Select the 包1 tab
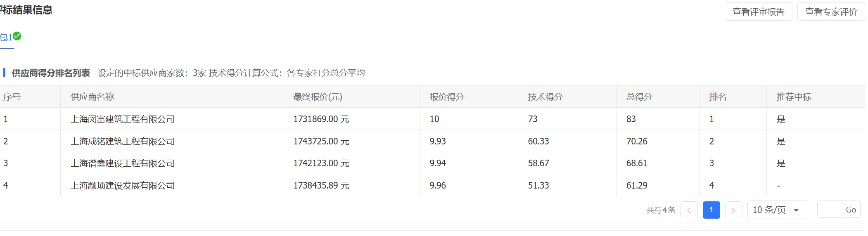Image resolution: width=868 pixels, height=236 pixels. tap(6, 38)
